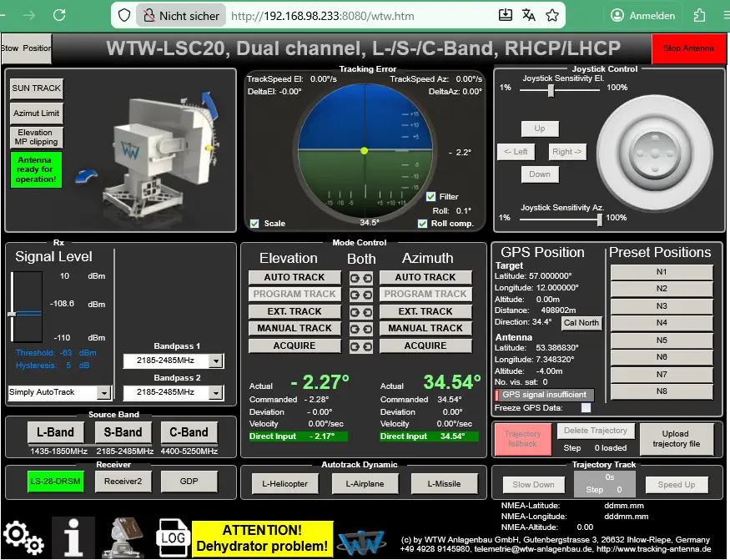Click the translate page icon
This screenshot has width=730, height=560.
529,15
